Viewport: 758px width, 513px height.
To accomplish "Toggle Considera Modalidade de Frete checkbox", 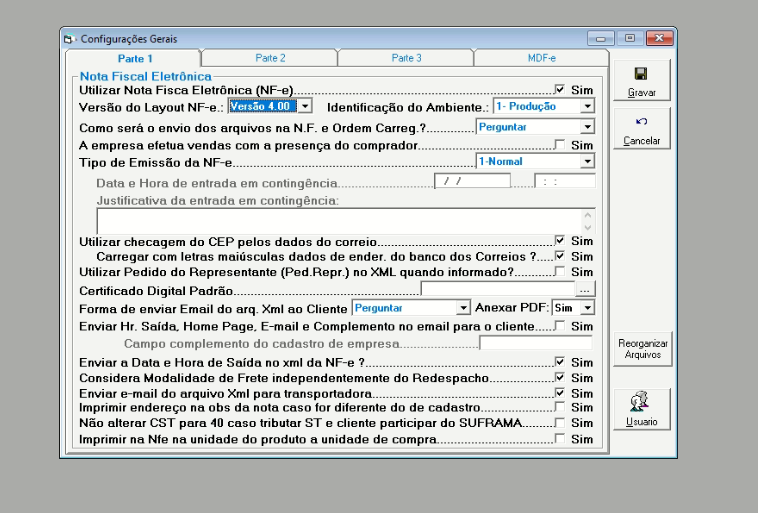I will pos(560,377).
